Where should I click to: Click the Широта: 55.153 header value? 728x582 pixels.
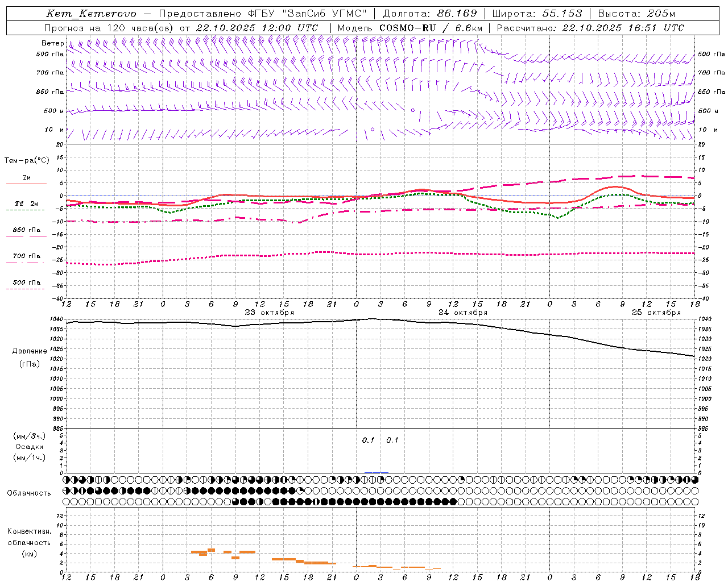(x=537, y=14)
